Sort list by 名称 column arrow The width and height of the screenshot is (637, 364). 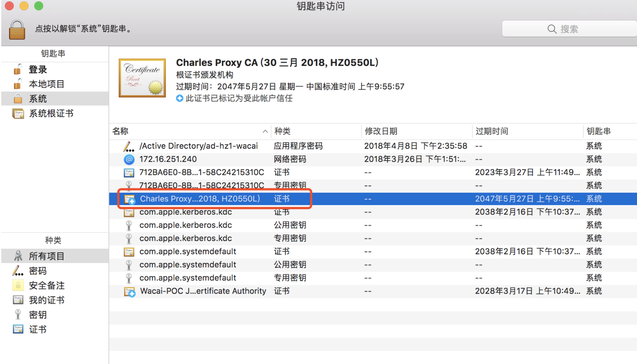pyautogui.click(x=265, y=131)
